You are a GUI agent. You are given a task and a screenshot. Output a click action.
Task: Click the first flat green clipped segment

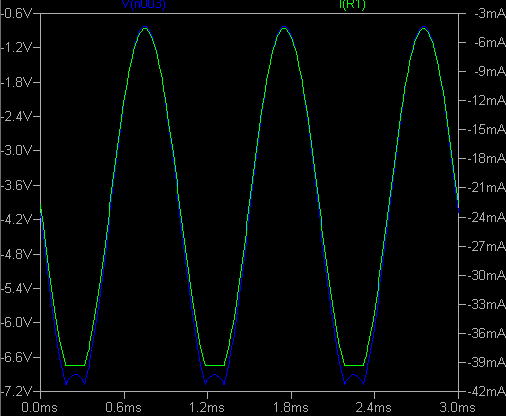tap(75, 365)
